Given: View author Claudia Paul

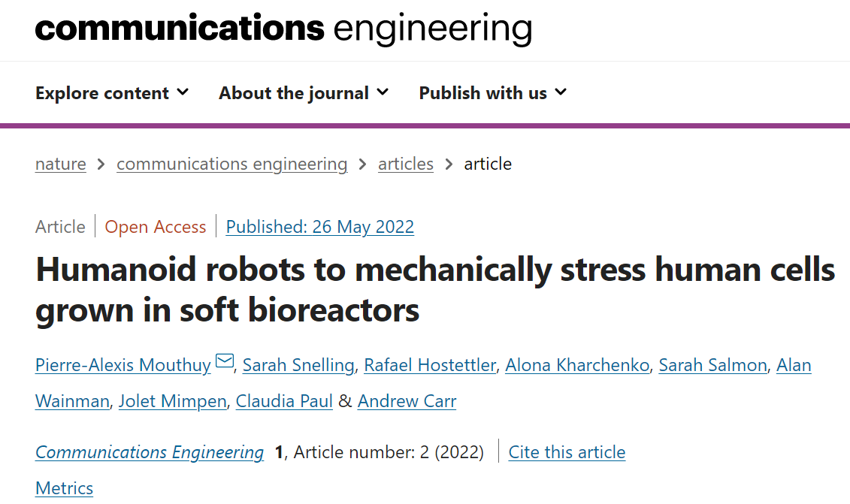Looking at the screenshot, I should [x=284, y=401].
